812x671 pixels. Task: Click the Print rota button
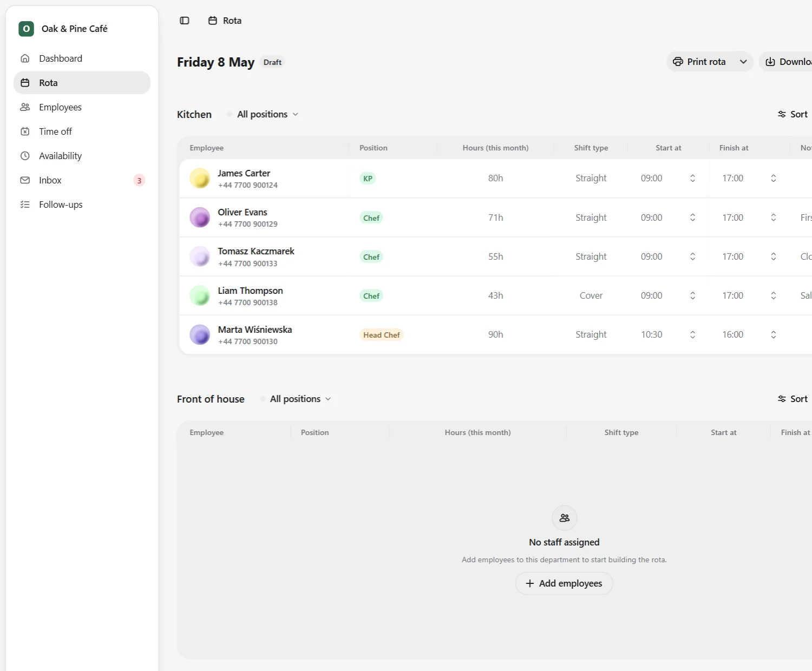699,62
